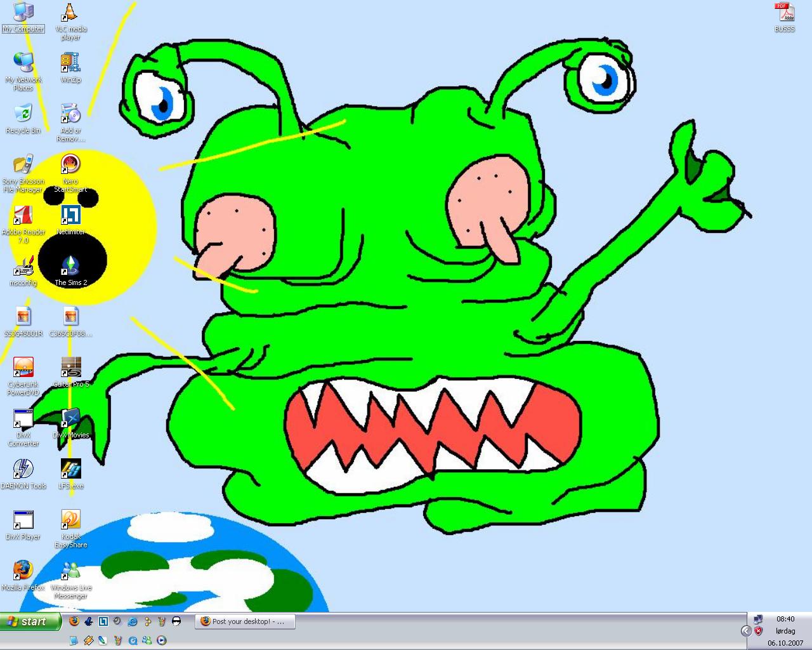Launch Internet Explorer from Quick Launch

pyautogui.click(x=133, y=621)
